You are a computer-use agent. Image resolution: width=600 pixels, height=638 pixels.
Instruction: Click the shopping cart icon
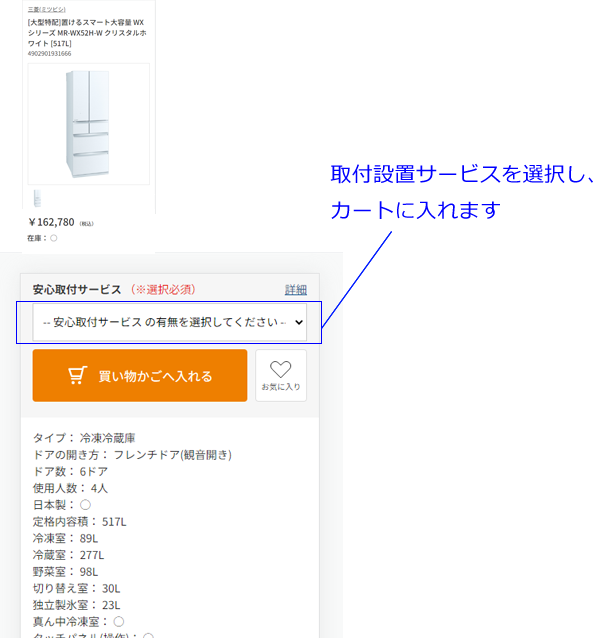[77, 376]
